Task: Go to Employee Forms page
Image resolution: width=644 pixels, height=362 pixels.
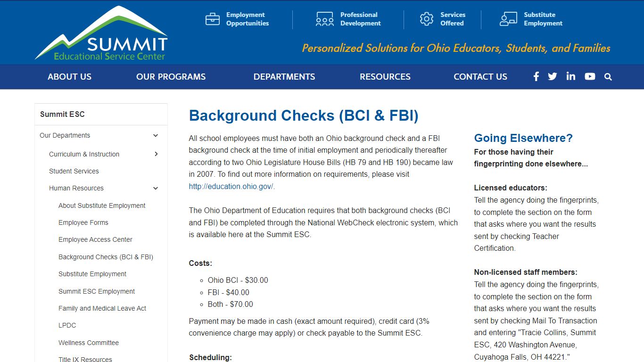Action: [83, 222]
